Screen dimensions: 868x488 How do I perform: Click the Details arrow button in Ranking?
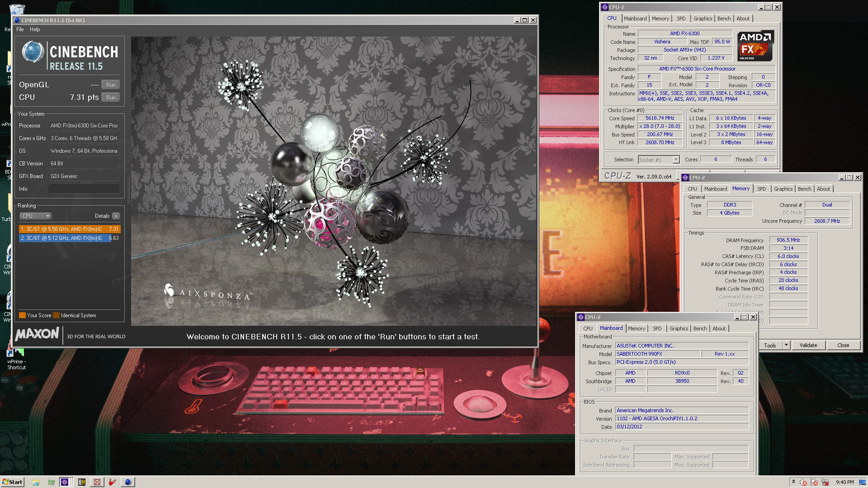116,216
